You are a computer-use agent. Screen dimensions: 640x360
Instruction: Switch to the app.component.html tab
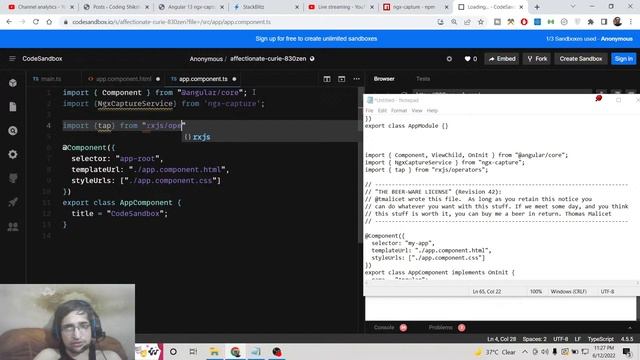(124, 79)
